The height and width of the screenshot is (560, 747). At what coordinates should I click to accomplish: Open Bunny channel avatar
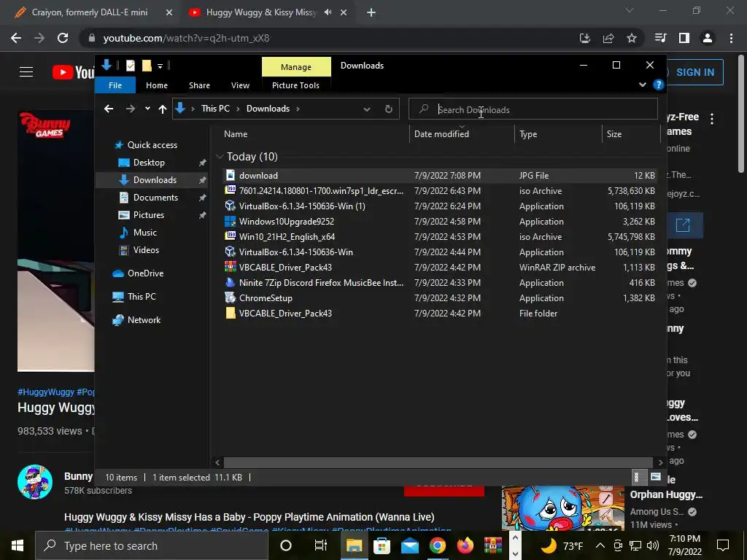(x=35, y=482)
